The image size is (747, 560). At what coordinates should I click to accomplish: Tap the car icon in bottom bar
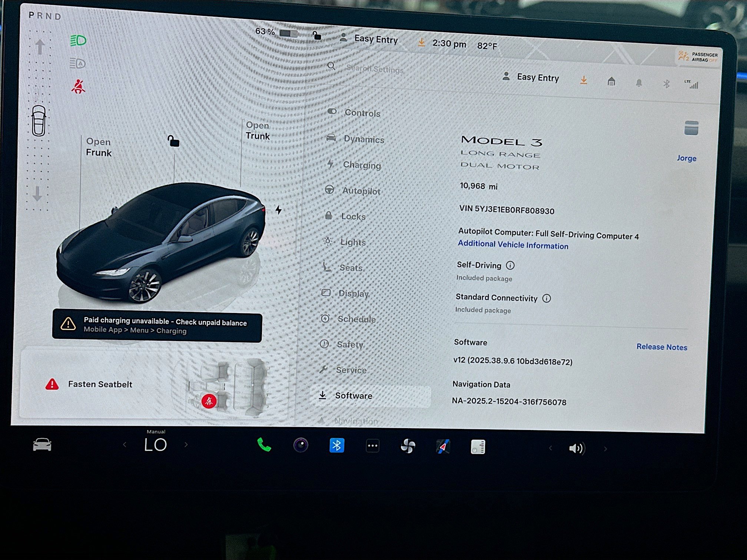42,444
